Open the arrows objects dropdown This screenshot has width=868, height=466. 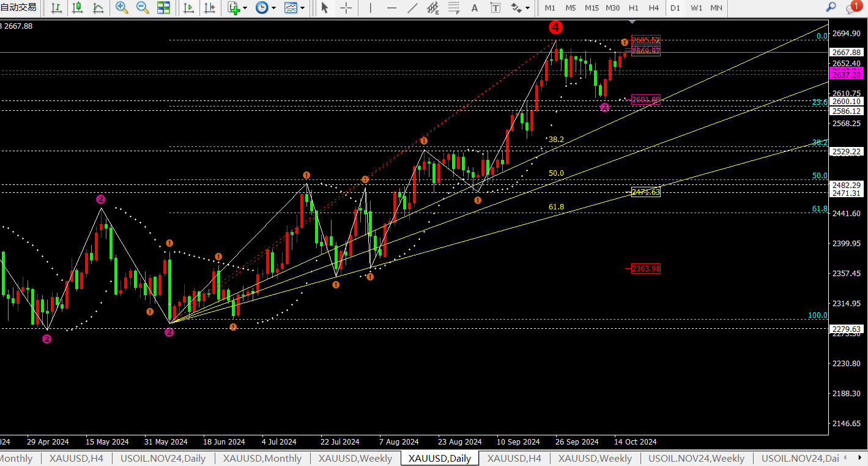pyautogui.click(x=520, y=8)
